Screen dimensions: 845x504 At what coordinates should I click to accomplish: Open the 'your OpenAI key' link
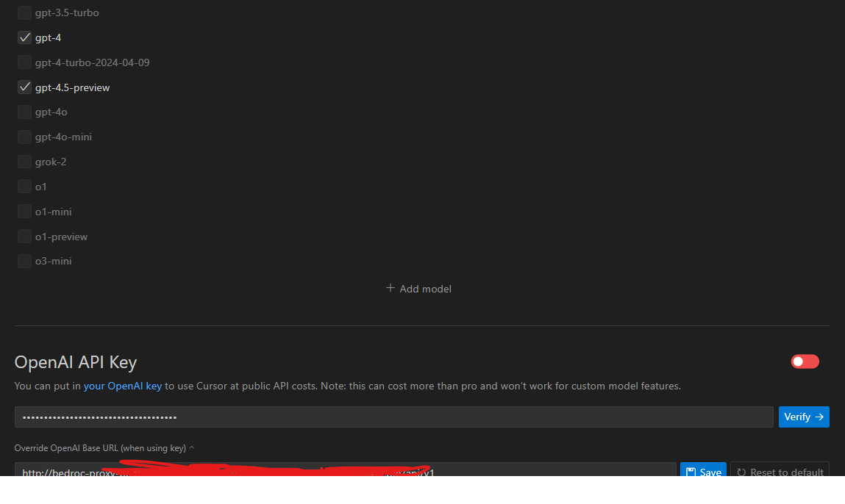tap(122, 386)
